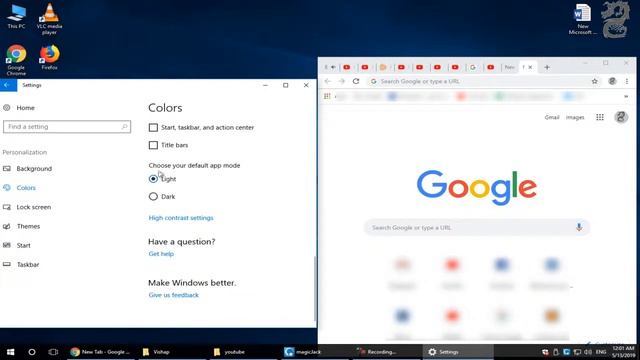Click Google account avatar on page
Screen dimensions: 640x360
pos(621,118)
